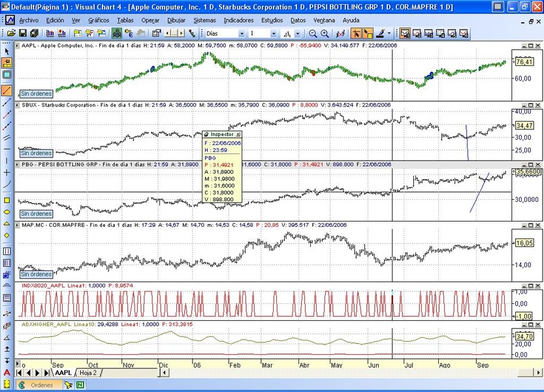The image size is (544, 392).
Task: Toggle the highlighted second tool in left toolbar
Action: click(x=7, y=63)
